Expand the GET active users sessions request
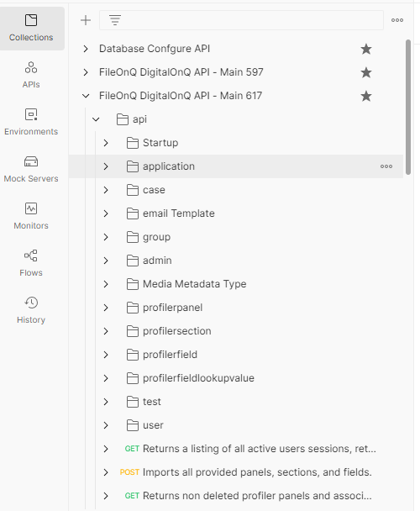 [106, 449]
